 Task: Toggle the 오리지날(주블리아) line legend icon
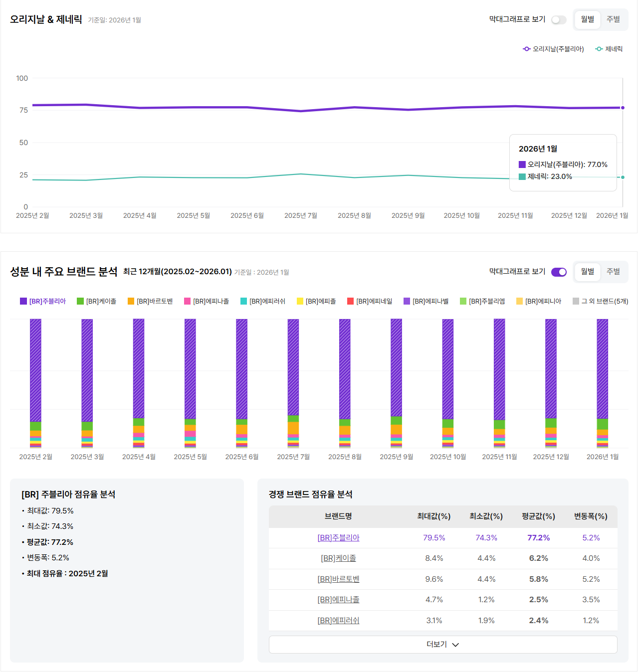526,49
